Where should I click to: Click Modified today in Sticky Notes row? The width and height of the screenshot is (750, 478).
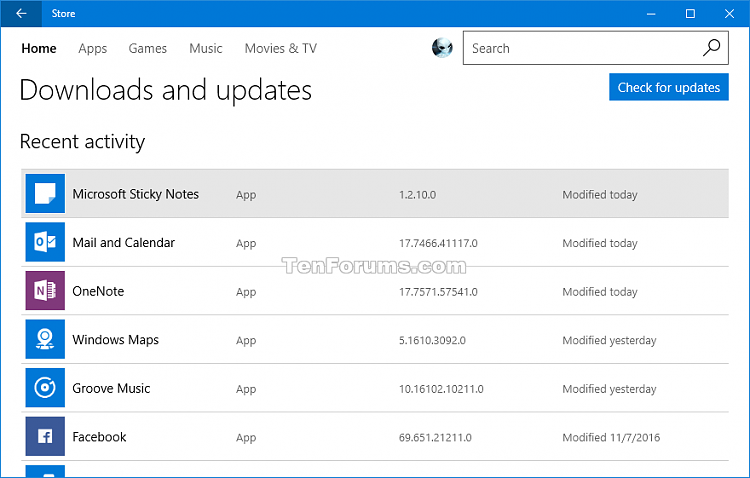(x=600, y=195)
